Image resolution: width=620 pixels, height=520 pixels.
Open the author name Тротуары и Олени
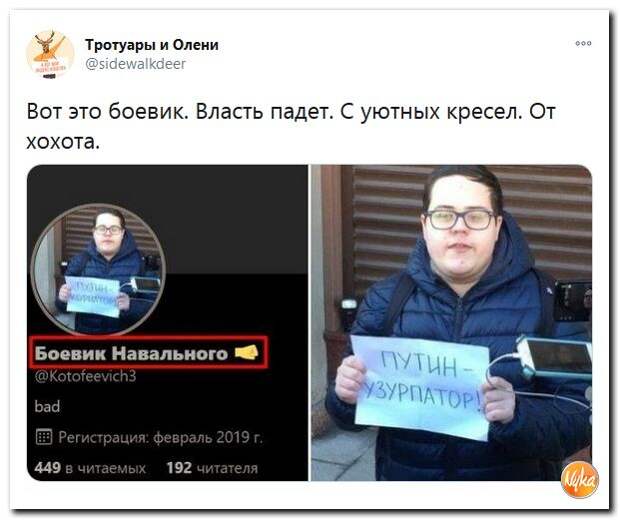pyautogui.click(x=152, y=45)
